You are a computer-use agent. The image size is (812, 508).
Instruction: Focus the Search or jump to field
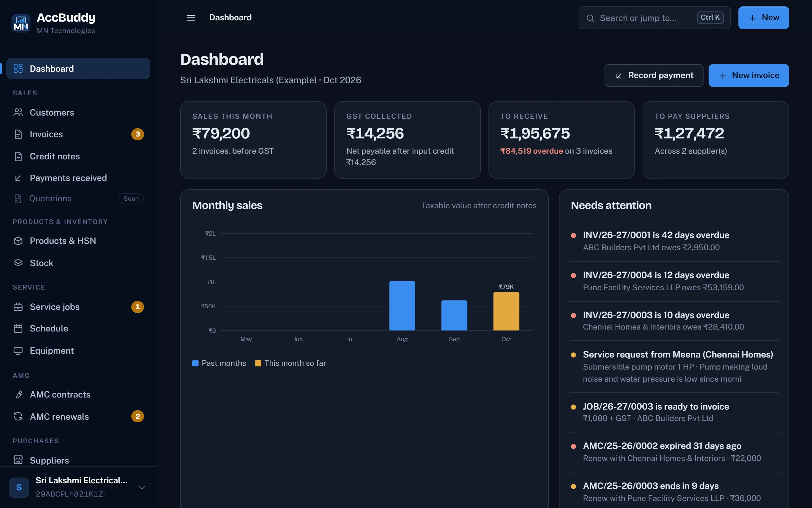[x=654, y=18]
